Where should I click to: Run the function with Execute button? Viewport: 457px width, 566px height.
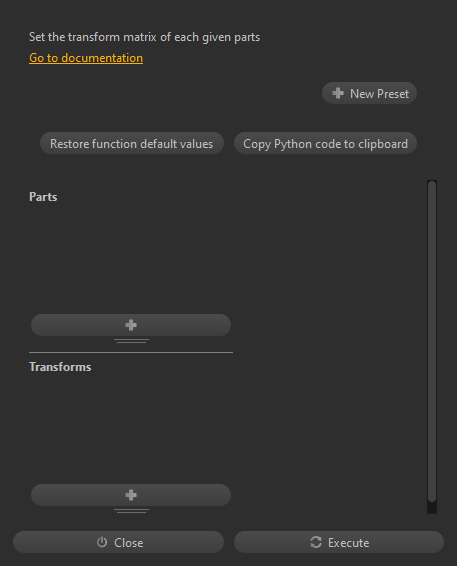point(339,542)
